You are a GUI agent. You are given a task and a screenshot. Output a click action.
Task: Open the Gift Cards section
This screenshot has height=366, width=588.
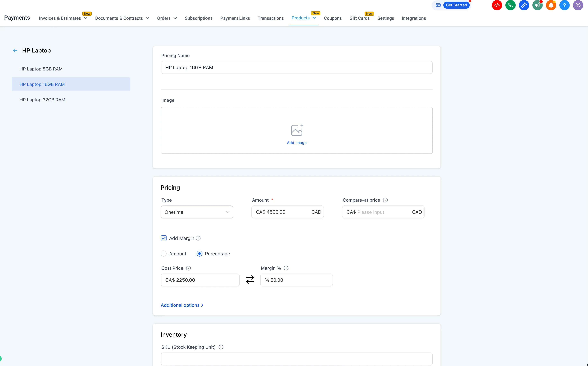pos(359,18)
